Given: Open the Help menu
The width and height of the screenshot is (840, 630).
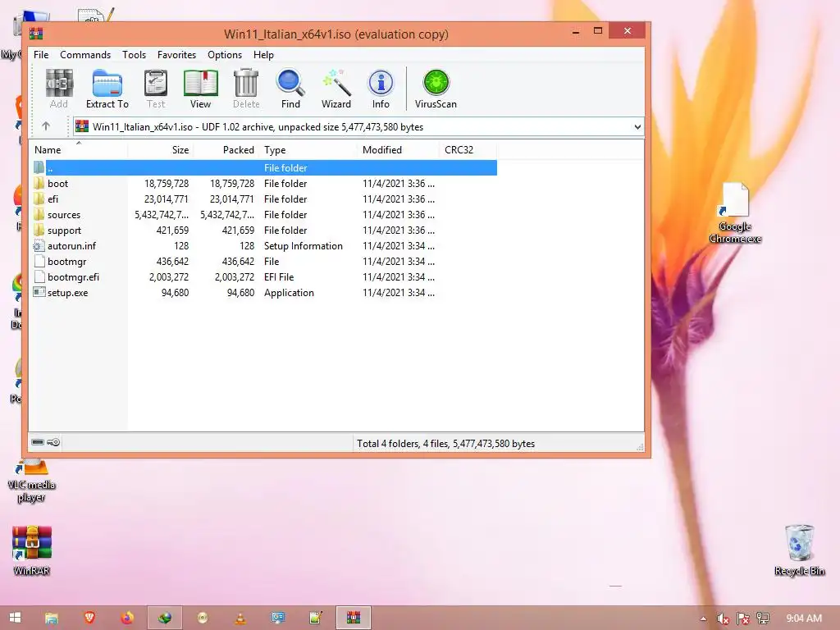Looking at the screenshot, I should [x=263, y=55].
